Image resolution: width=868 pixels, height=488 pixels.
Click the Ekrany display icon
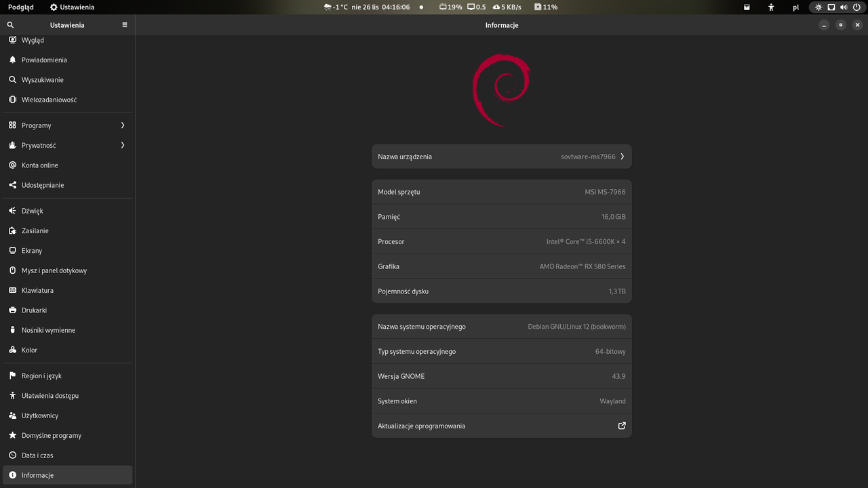coord(12,251)
